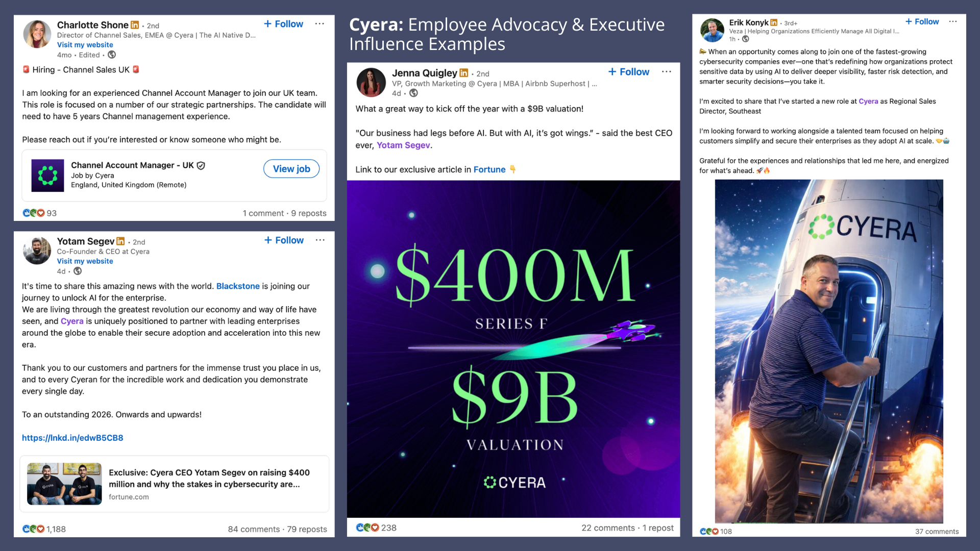This screenshot has height=551, width=980.
Task: Open more options on Charlotte Shone's post
Action: coord(320,24)
